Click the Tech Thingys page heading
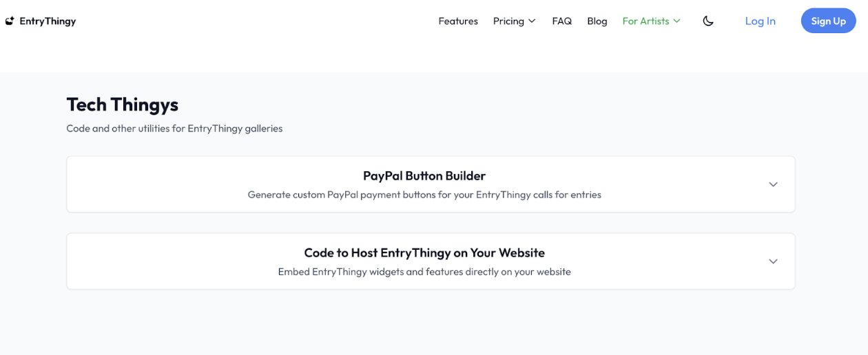 tap(123, 105)
